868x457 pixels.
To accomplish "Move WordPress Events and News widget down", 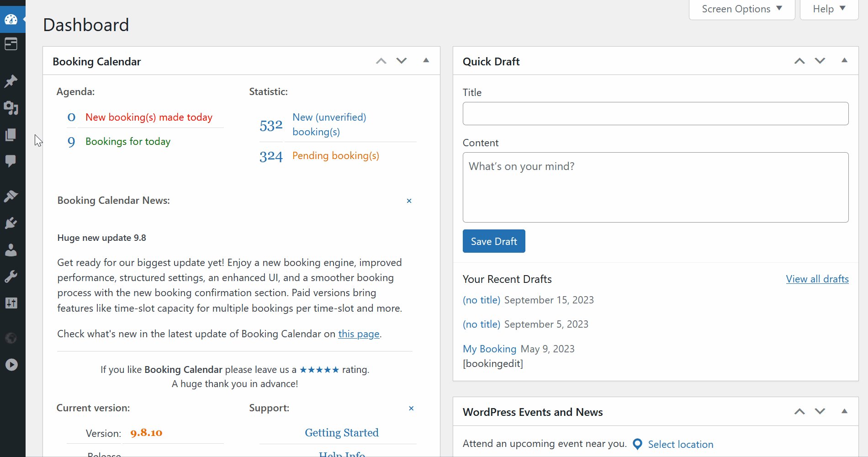I will pyautogui.click(x=820, y=411).
